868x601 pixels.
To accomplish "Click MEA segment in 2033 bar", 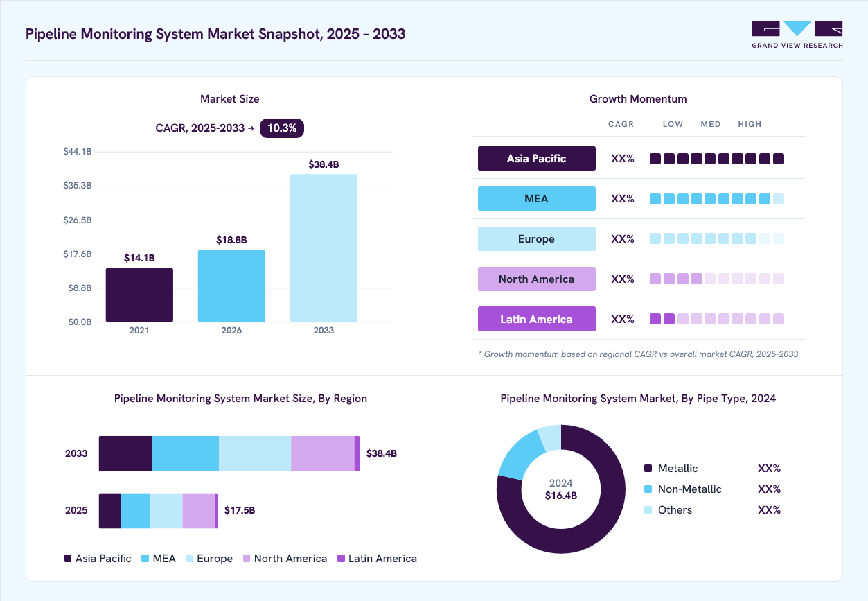I will [x=186, y=454].
